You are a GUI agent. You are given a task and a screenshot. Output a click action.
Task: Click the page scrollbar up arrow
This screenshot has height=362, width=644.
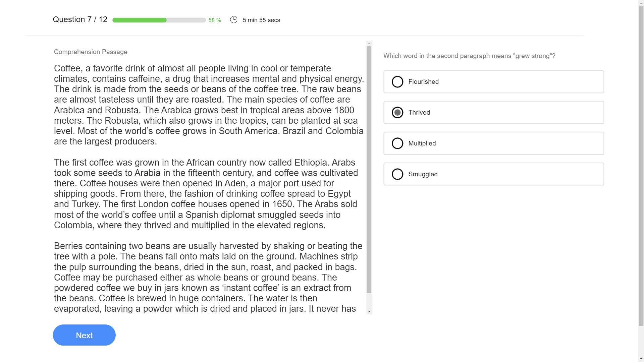641,3
